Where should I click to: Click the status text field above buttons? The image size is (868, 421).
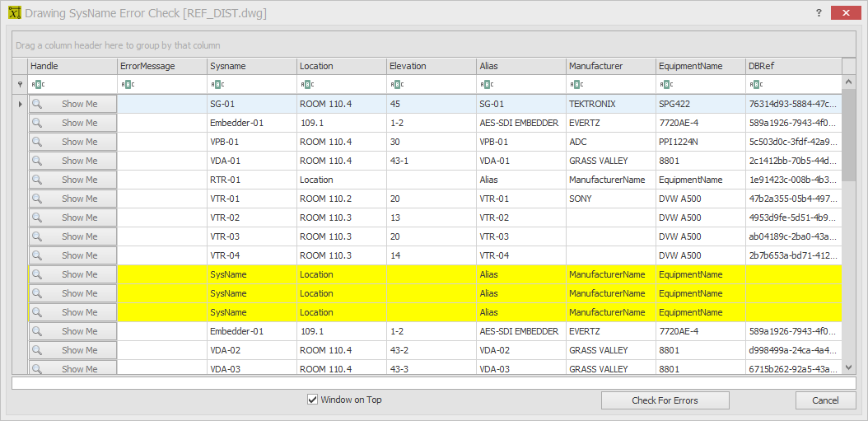[434, 383]
